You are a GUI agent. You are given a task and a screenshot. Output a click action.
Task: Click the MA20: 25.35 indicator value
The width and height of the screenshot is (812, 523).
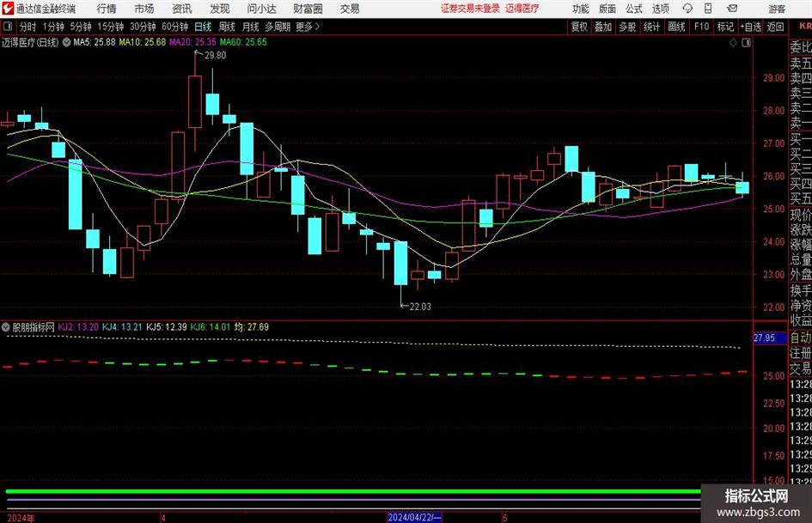(192, 42)
